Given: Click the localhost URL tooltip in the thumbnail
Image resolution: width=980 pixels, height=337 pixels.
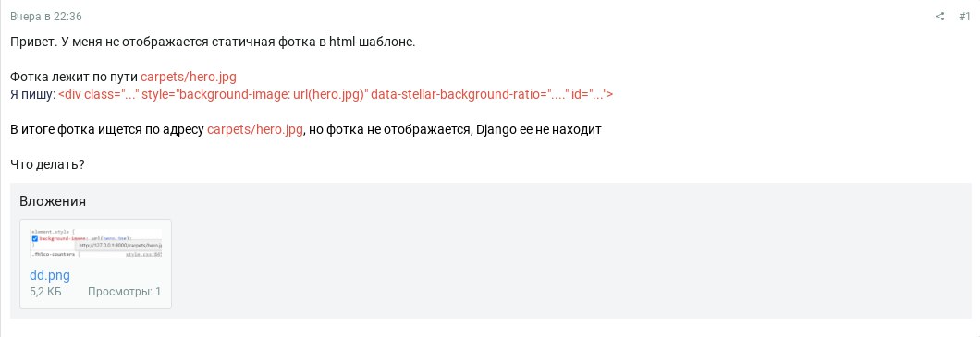Looking at the screenshot, I should tap(119, 246).
